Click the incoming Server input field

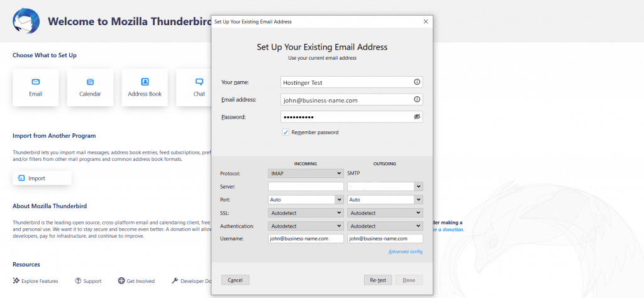point(306,187)
